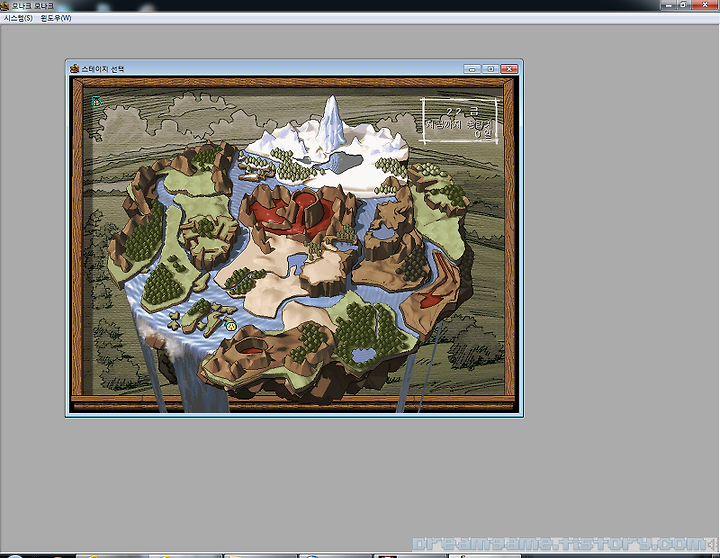Restore down the main 모나크 모나크 window

pos(683,5)
